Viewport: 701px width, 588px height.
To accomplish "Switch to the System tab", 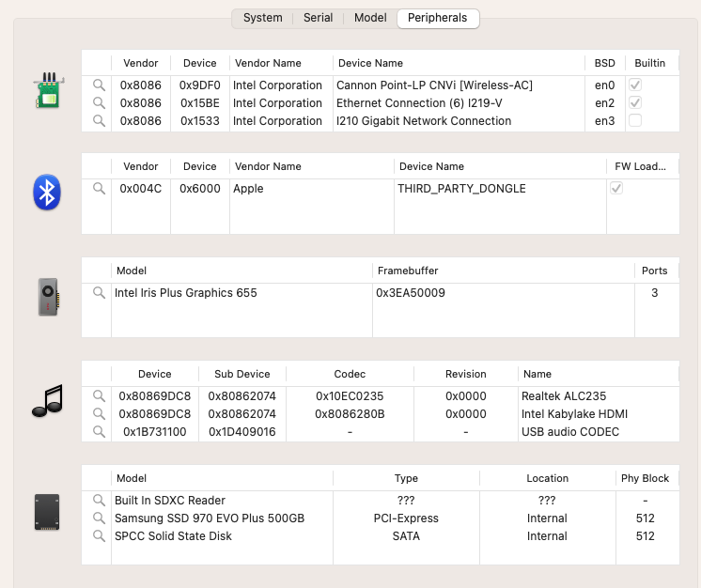I will 263,18.
